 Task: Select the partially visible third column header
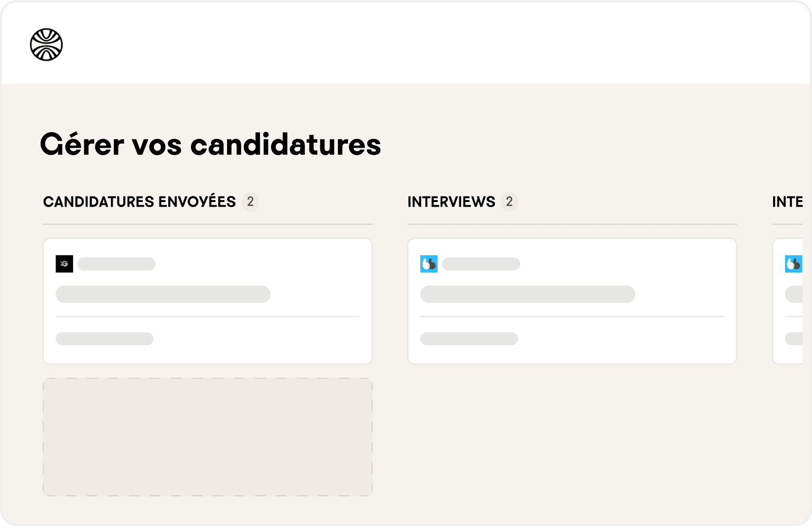(787, 202)
